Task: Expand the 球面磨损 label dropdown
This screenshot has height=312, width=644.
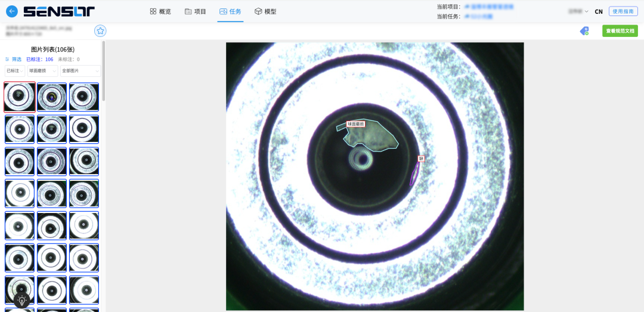Action: coord(43,71)
